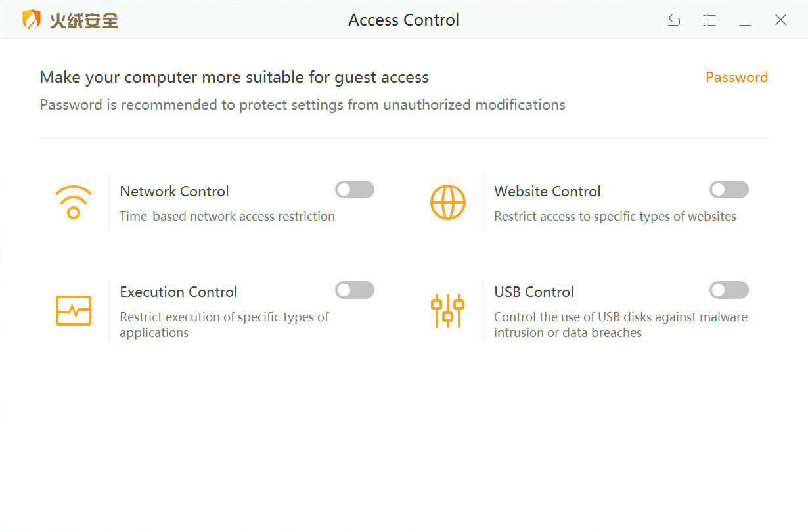Click the Execution Control monitor icon
808x532 pixels.
[x=74, y=311]
